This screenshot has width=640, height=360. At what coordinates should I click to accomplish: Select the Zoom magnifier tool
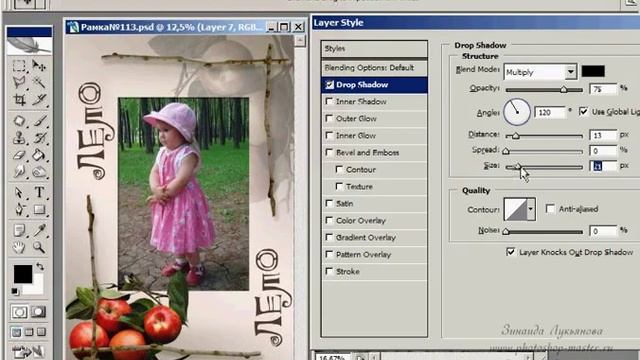39,247
